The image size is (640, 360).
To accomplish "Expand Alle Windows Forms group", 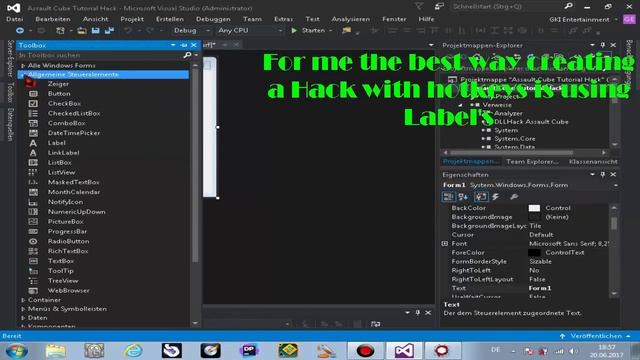I will pos(23,65).
